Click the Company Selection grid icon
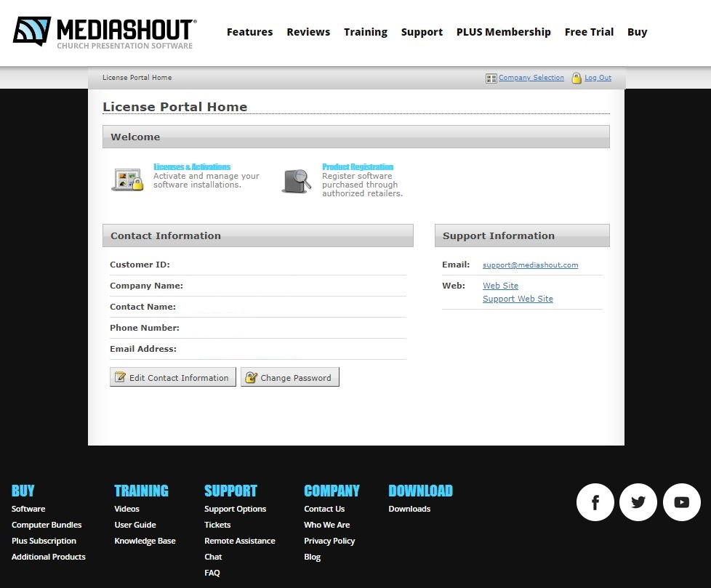The image size is (711, 588). 491,78
